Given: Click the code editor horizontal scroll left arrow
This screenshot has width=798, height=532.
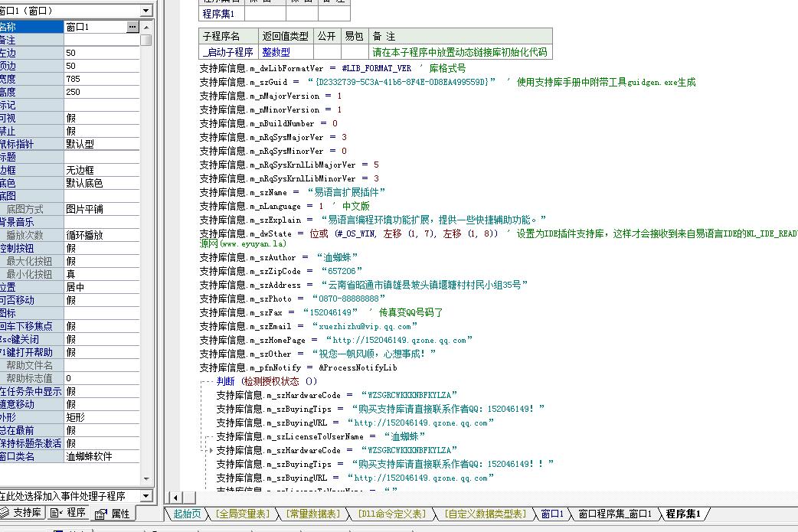Looking at the screenshot, I should pyautogui.click(x=175, y=498).
